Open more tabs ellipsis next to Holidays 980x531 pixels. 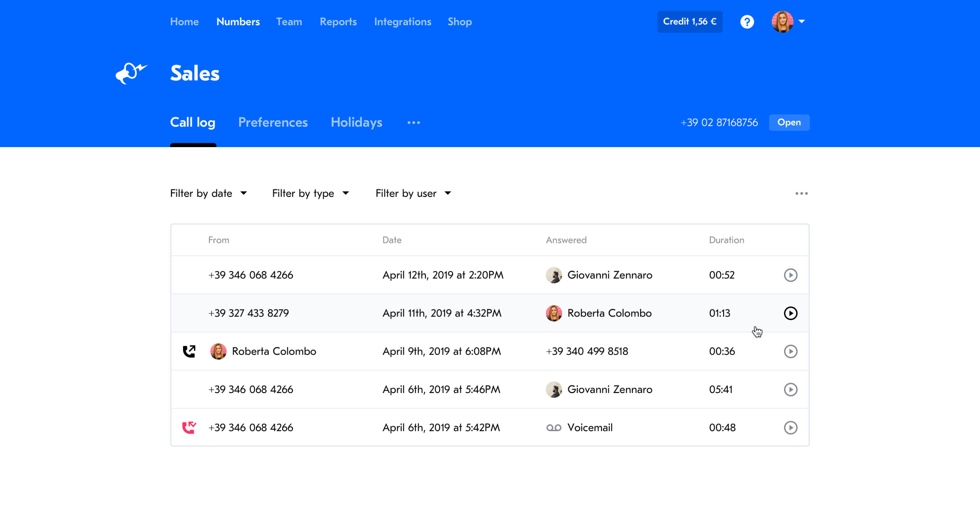point(414,123)
